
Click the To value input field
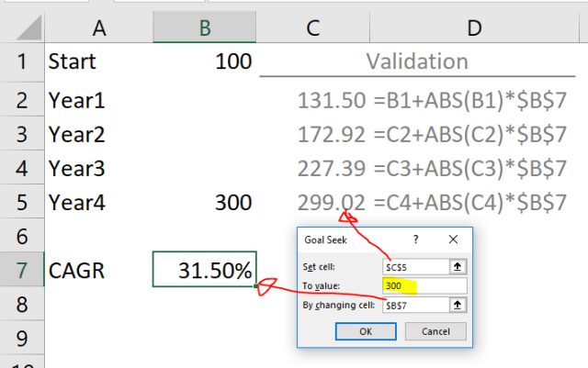424,286
